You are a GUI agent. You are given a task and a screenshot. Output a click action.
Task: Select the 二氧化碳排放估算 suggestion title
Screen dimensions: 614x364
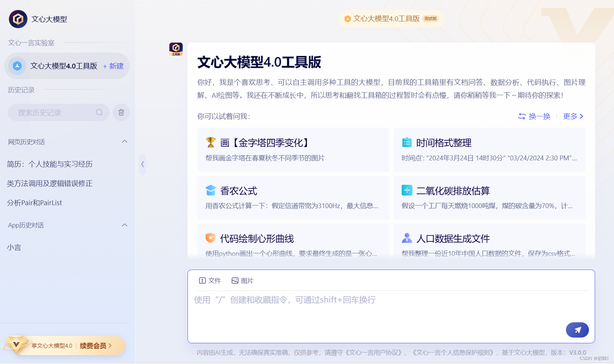453,191
